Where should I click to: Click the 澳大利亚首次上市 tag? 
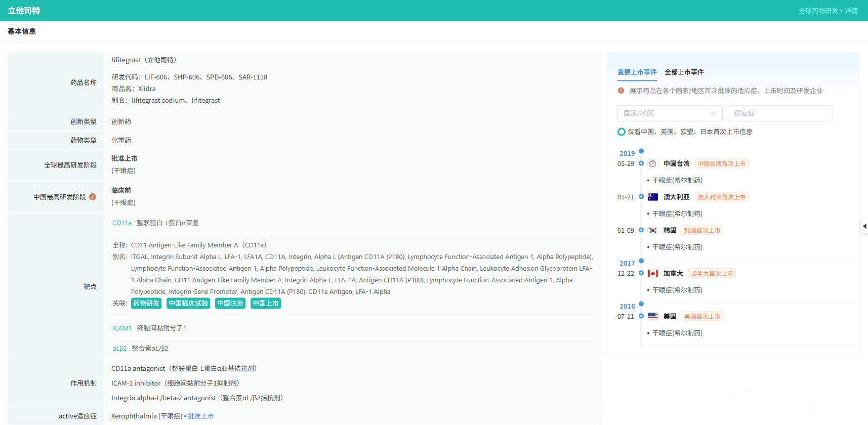click(x=722, y=197)
